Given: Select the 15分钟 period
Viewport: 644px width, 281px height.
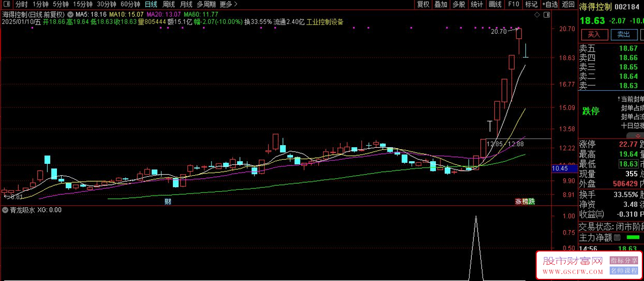Looking at the screenshot, I should [83, 4].
